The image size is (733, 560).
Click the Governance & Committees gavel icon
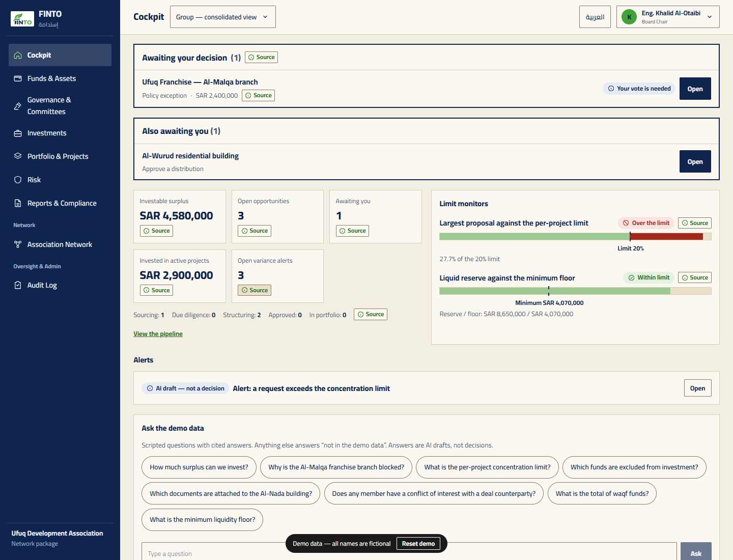click(18, 106)
